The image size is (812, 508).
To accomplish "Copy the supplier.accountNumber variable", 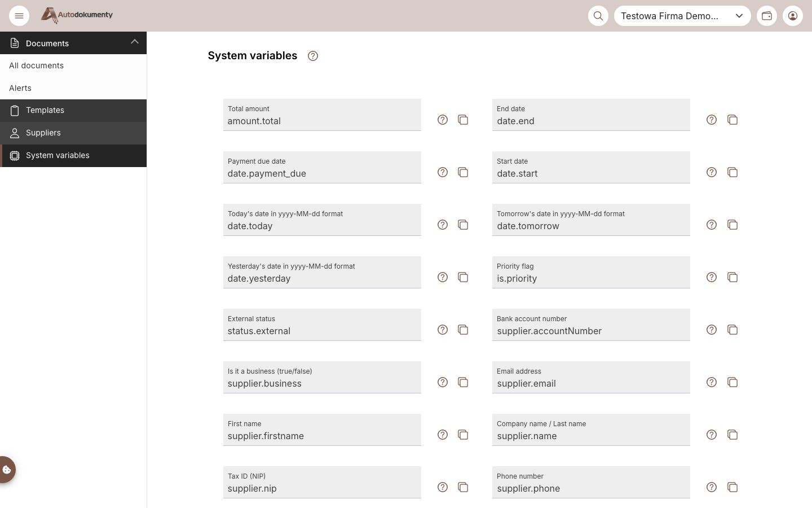I will pyautogui.click(x=732, y=330).
